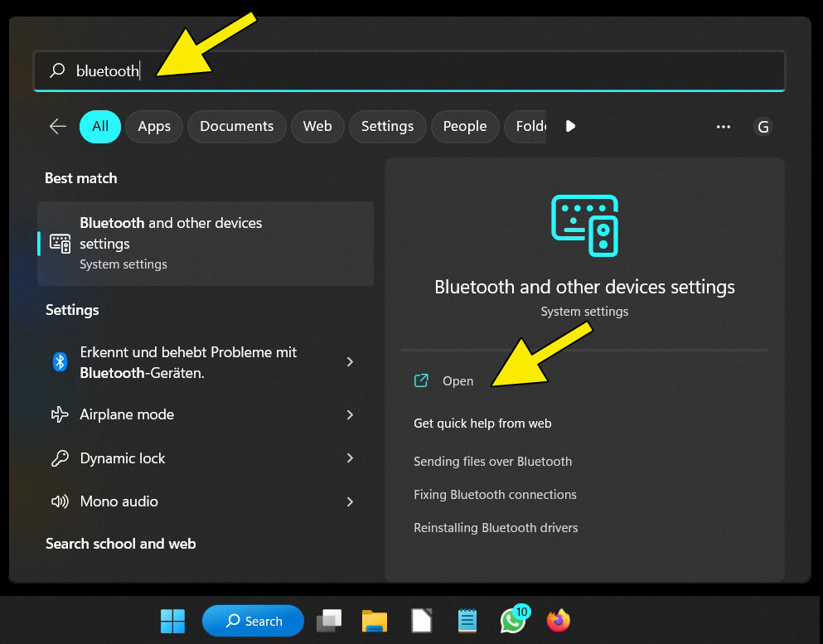Click the external-link icon next to Open

pyautogui.click(x=421, y=380)
